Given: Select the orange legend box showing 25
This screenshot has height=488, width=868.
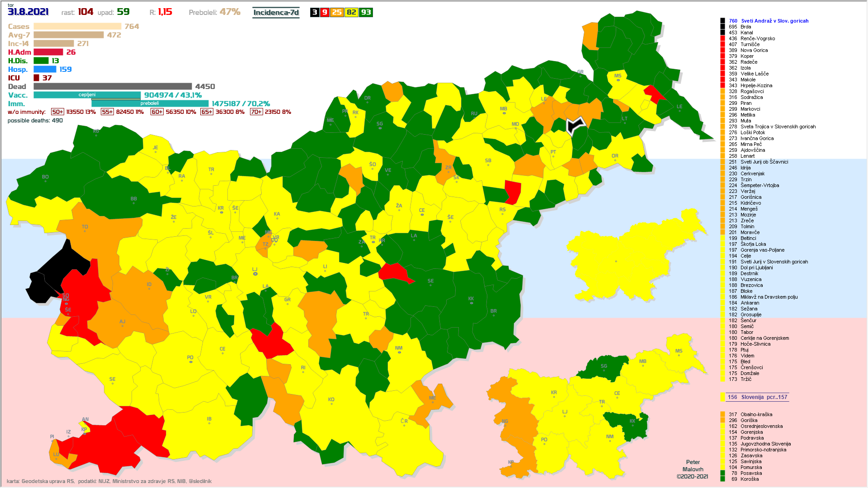Looking at the screenshot, I should click(337, 12).
